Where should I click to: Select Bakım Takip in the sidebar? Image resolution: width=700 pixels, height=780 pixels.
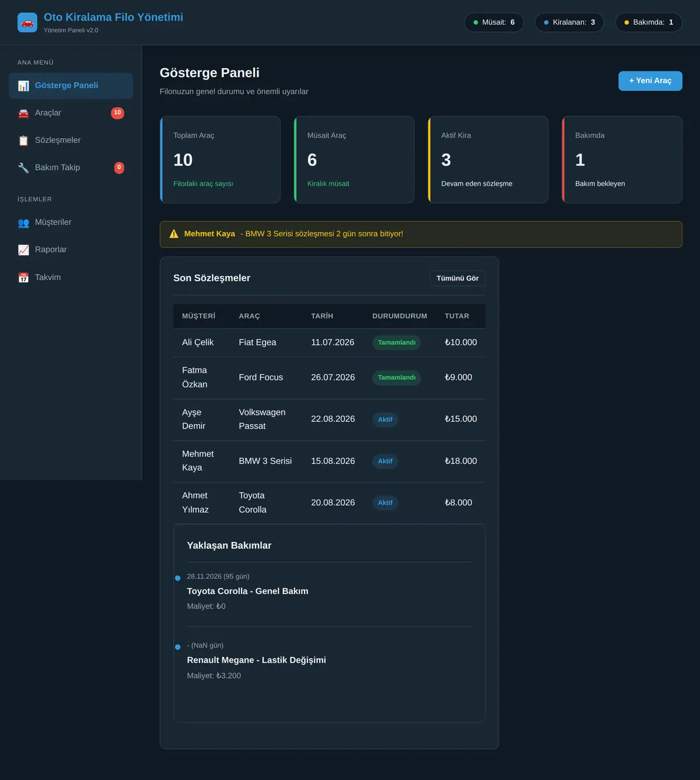point(71,168)
